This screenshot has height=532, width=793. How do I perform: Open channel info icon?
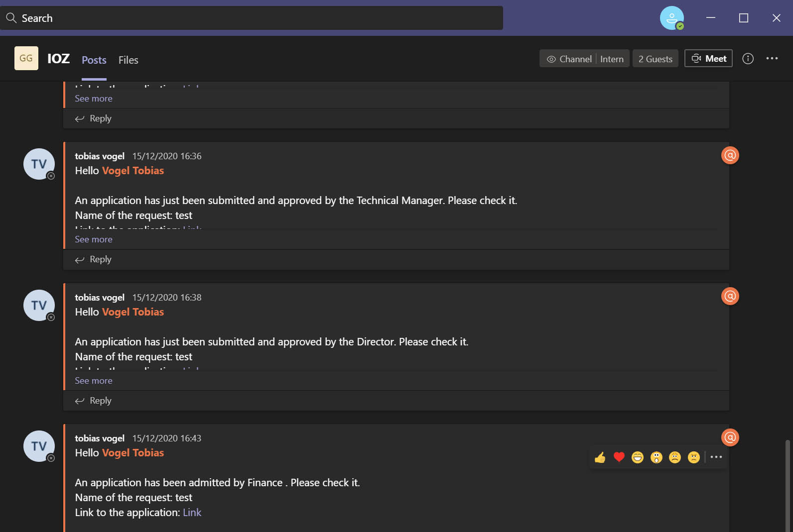748,59
